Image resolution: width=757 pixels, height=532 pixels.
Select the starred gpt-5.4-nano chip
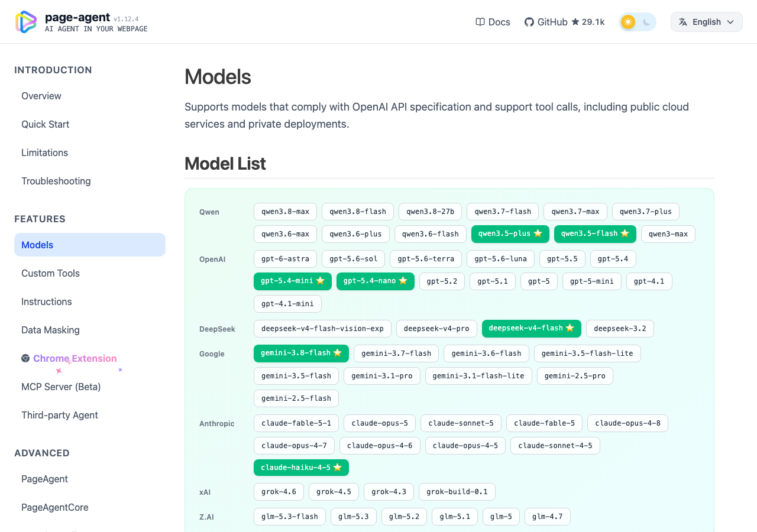(x=376, y=281)
